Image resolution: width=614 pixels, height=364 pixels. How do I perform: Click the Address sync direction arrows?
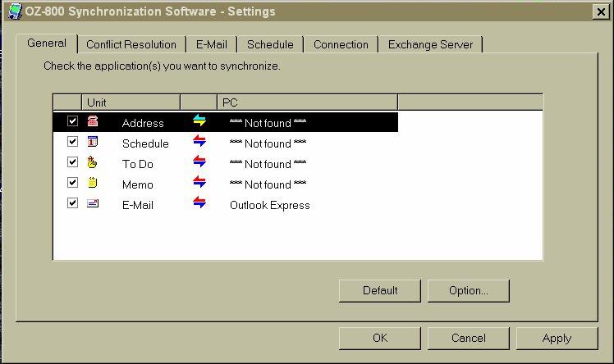pyautogui.click(x=199, y=121)
